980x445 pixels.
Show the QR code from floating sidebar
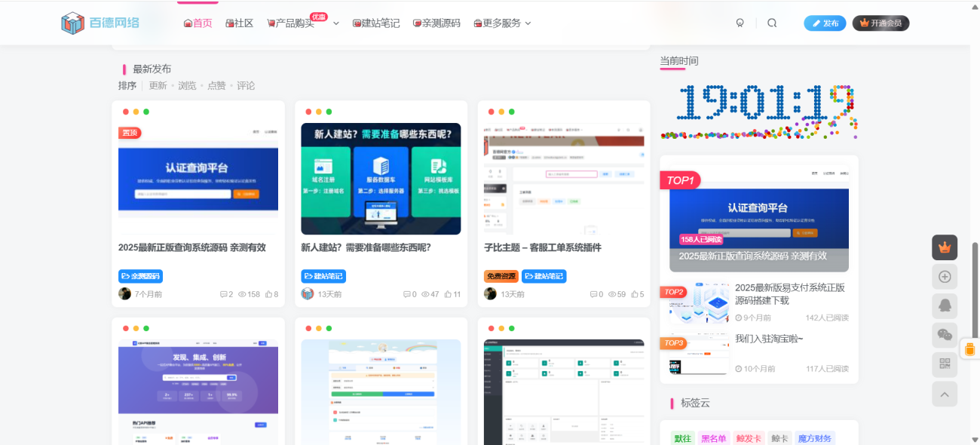945,364
